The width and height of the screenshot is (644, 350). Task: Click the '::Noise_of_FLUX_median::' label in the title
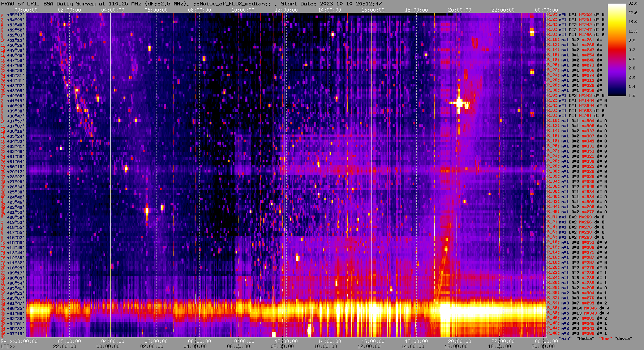coord(232,4)
